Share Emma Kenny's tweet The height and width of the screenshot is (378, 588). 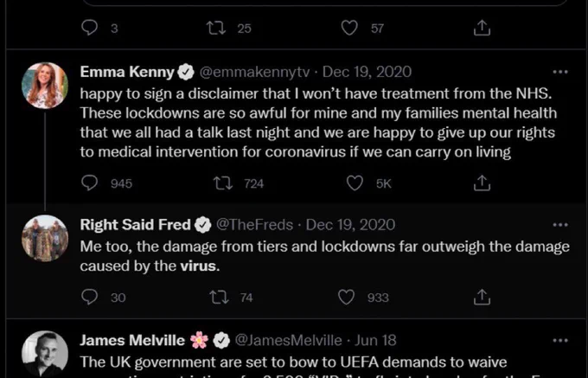(x=482, y=183)
